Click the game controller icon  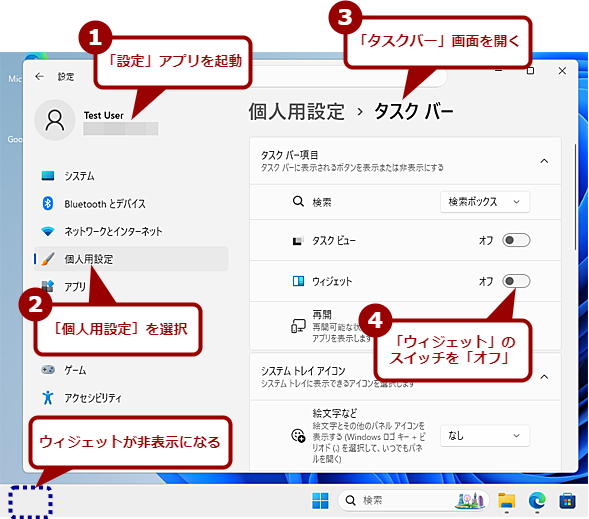pos(48,370)
